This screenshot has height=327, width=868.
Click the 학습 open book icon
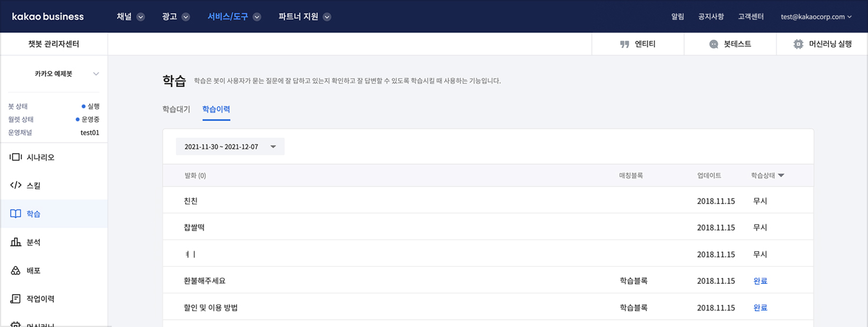[15, 214]
